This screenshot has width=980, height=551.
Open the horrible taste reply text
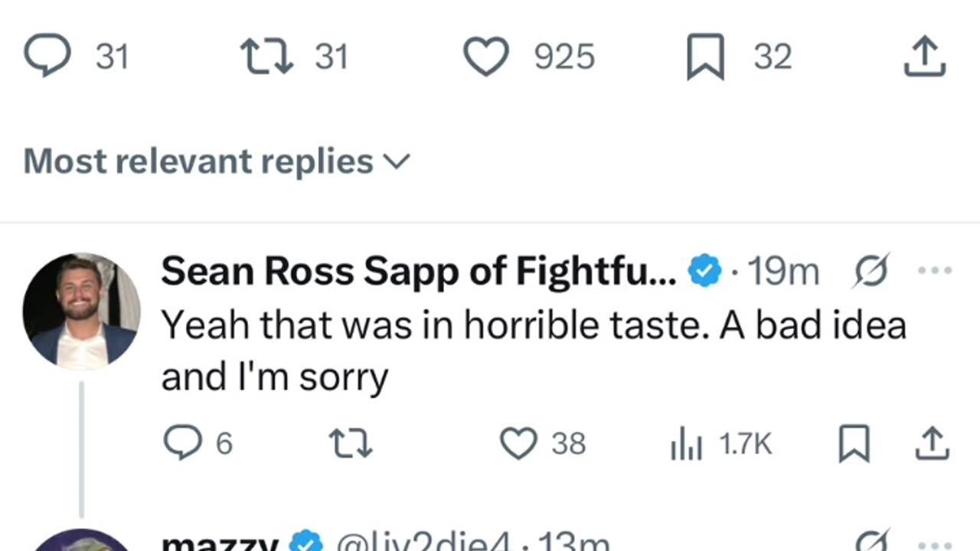point(533,350)
